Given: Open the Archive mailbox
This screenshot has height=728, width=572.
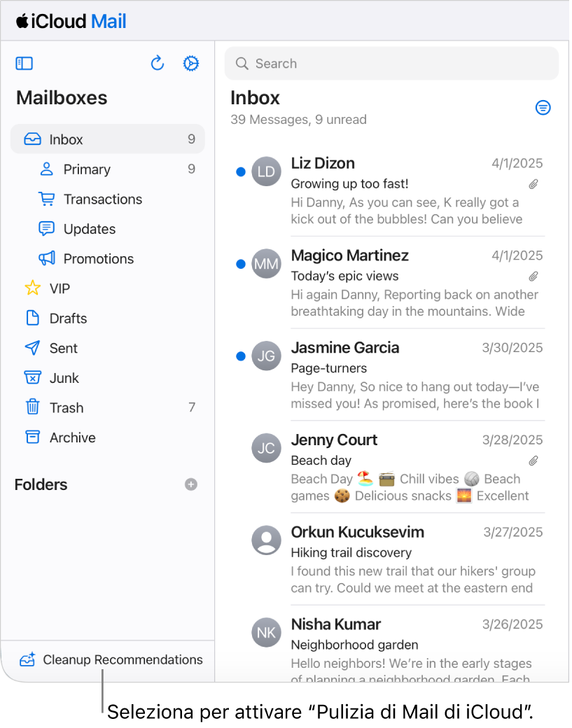Looking at the screenshot, I should [x=32, y=437].
